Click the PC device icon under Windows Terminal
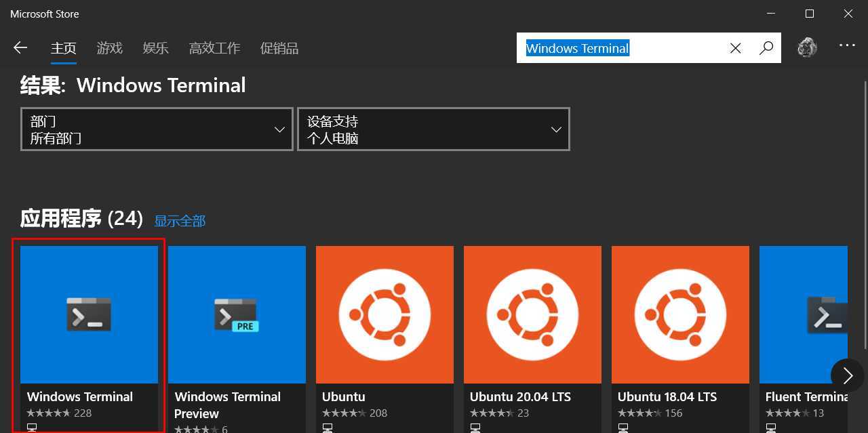The image size is (868, 433). pyautogui.click(x=32, y=428)
